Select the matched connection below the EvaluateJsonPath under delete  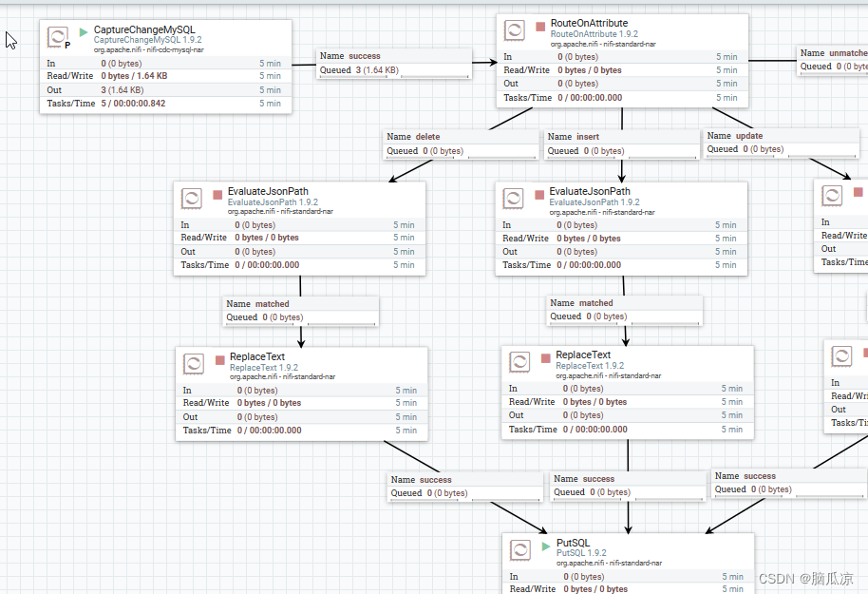point(301,311)
